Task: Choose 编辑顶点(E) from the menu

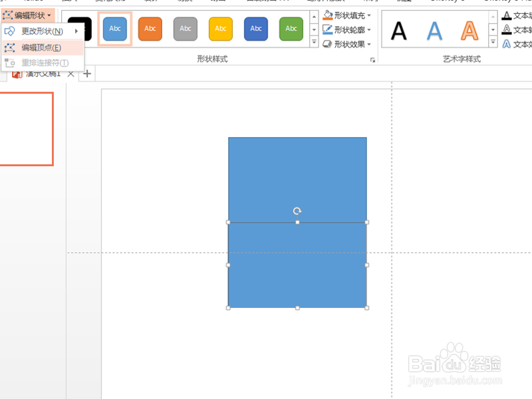Action: (x=43, y=47)
